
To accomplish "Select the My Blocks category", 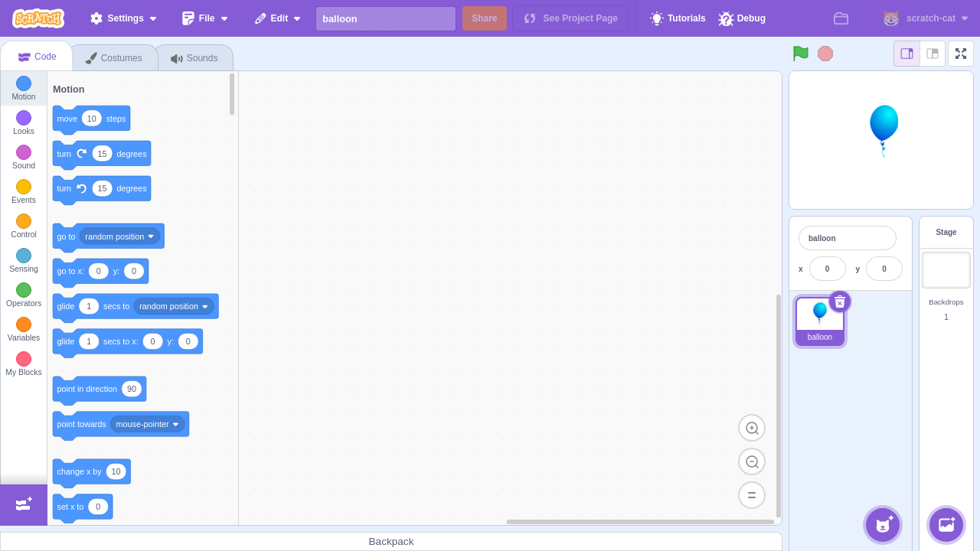I will tap(24, 364).
